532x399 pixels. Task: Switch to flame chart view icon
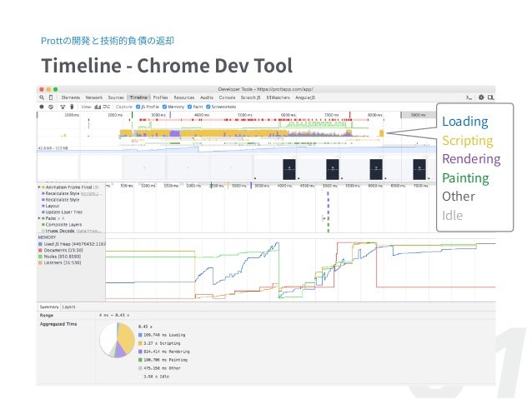(107, 107)
